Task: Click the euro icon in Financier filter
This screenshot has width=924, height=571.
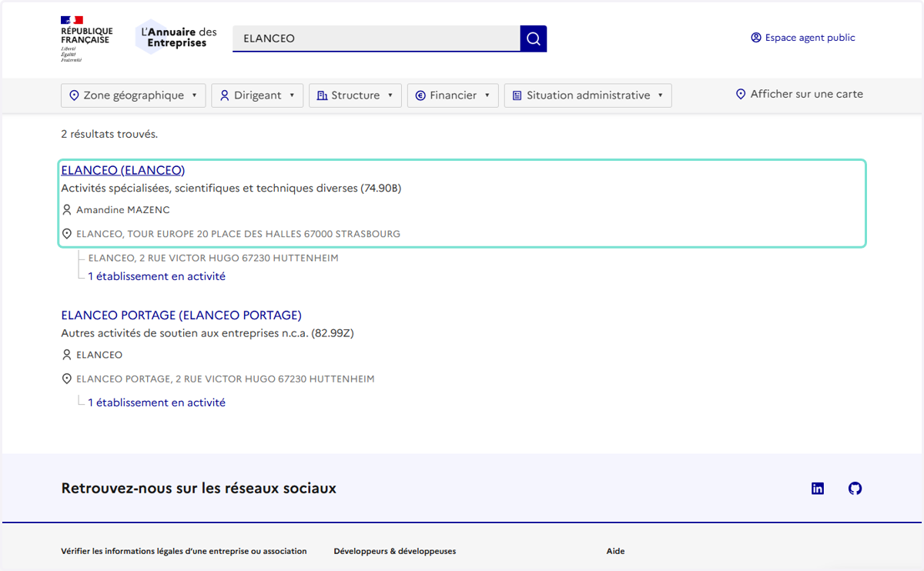Action: [x=420, y=95]
